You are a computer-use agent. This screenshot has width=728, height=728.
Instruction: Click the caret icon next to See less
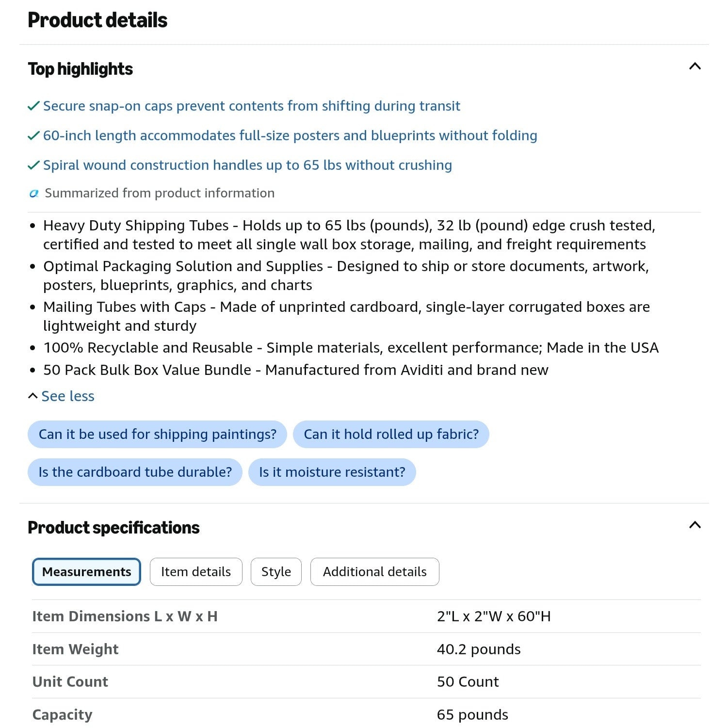(32, 396)
